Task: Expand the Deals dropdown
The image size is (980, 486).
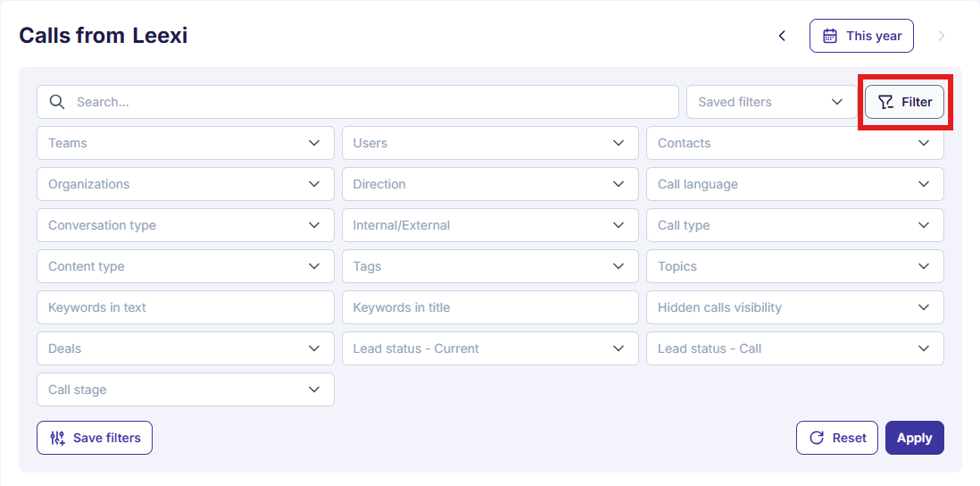Action: coord(186,348)
